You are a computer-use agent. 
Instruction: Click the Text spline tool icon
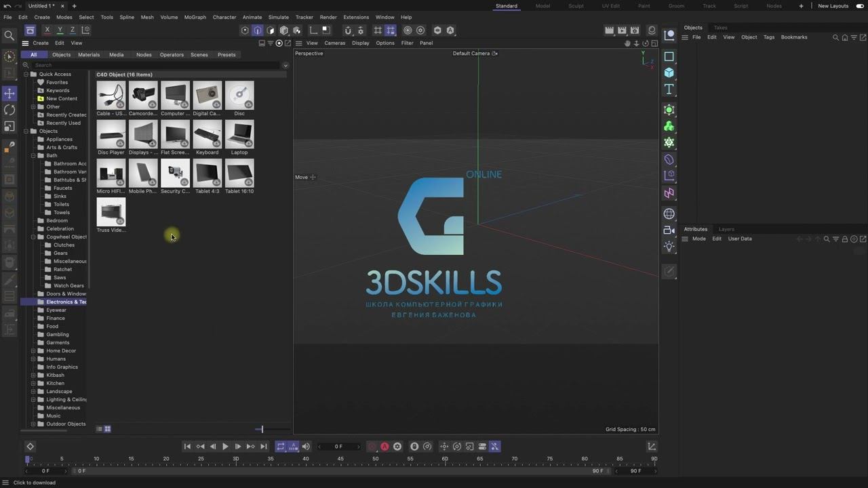669,89
